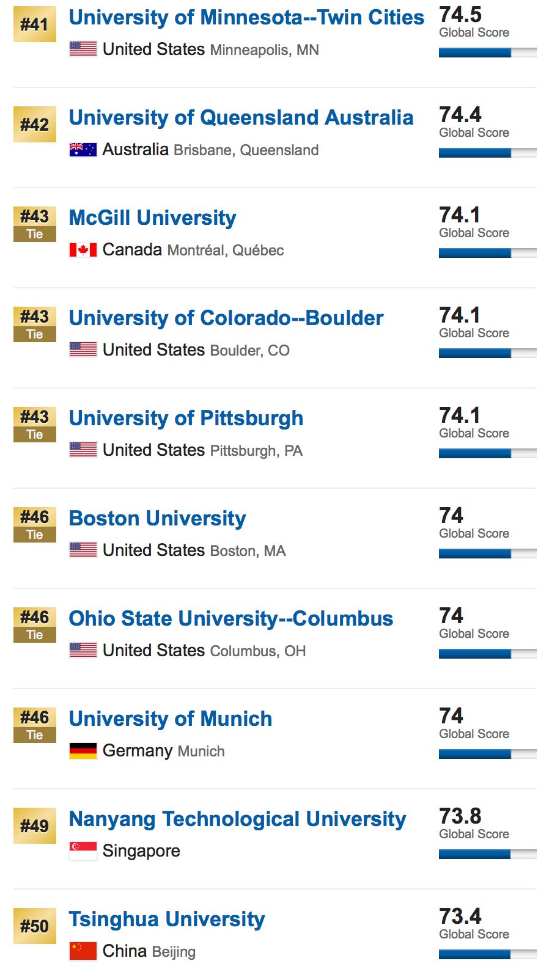This screenshot has height=980, width=560.
Task: Click the US flag beside Boston, MA
Action: [x=83, y=550]
